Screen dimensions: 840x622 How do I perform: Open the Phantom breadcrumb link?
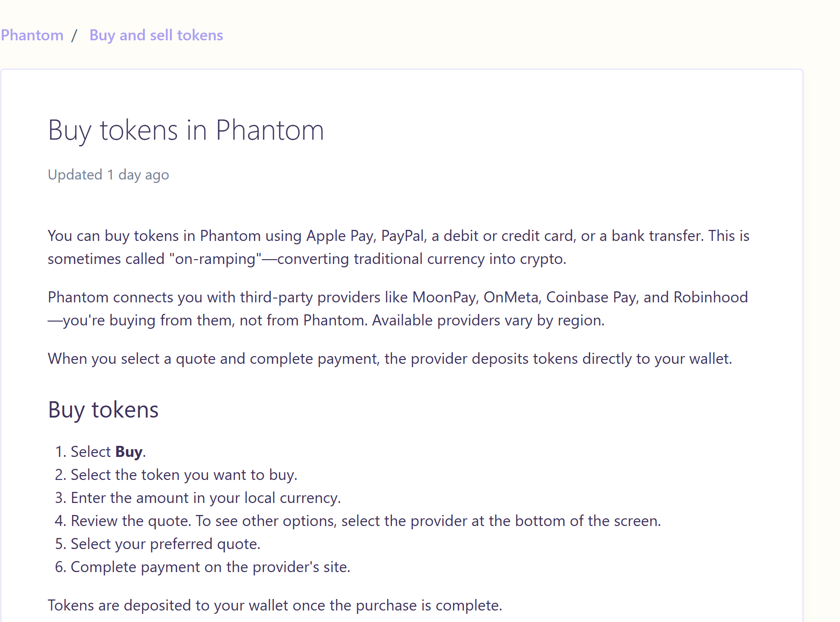32,36
